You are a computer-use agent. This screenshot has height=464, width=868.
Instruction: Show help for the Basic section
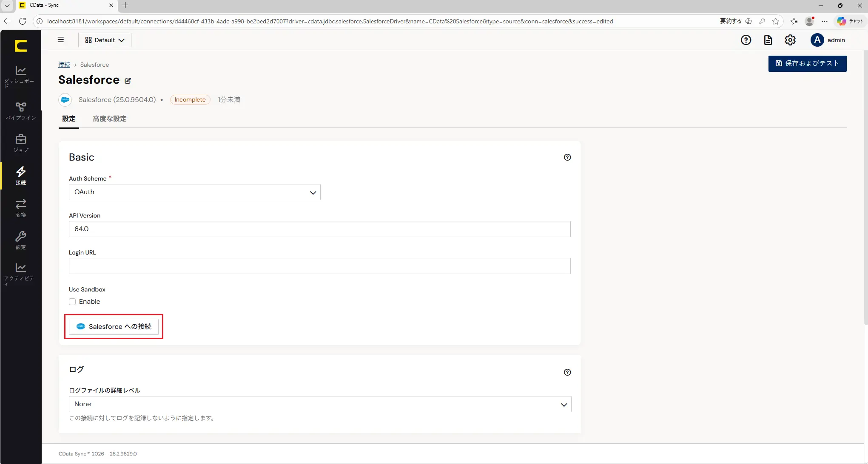click(x=567, y=157)
